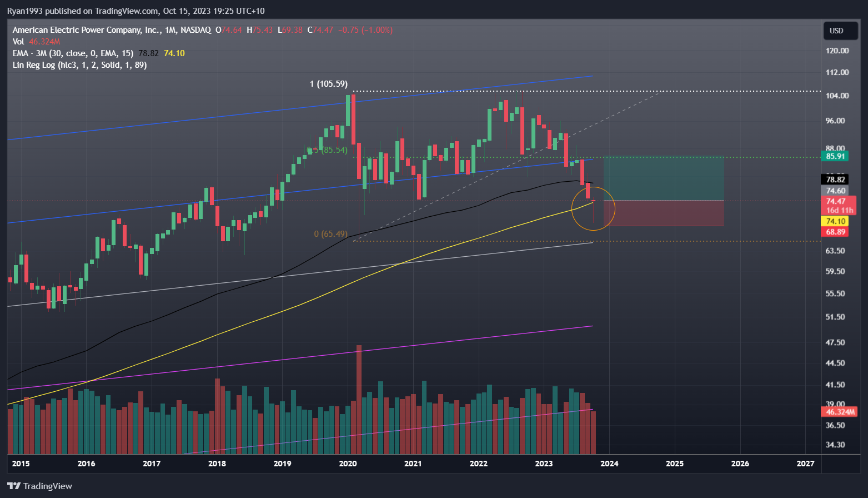Viewport: 868px width, 498px height.
Task: Click the 120.00 price axis label
Action: click(837, 51)
